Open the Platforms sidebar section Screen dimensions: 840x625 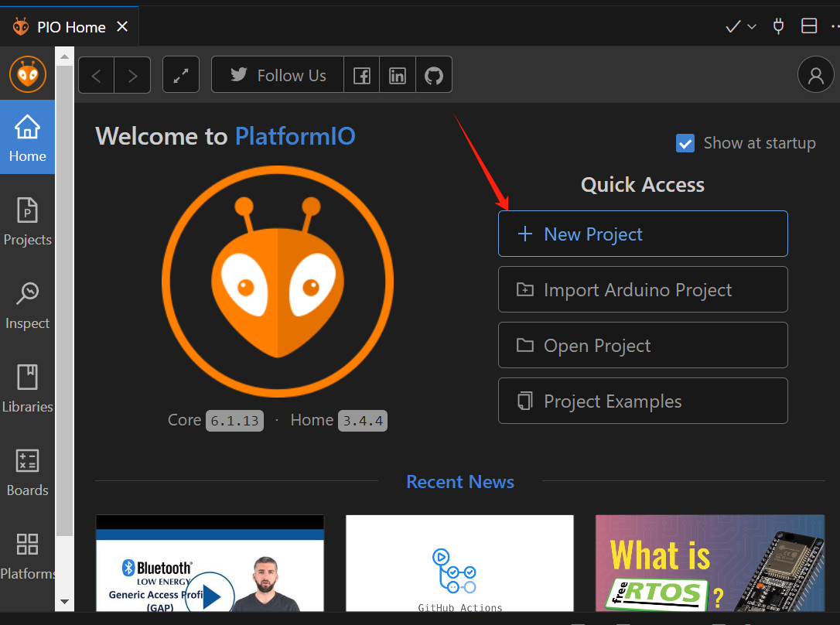27,555
